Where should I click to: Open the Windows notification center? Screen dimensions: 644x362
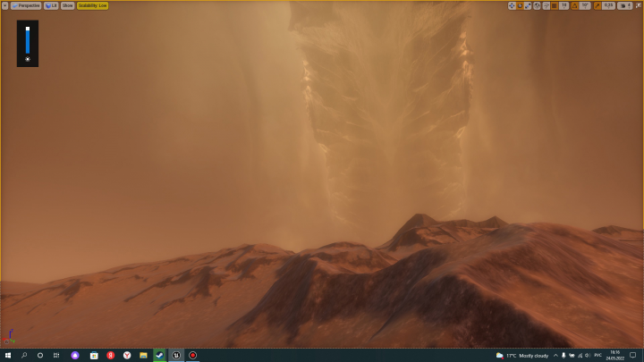633,356
